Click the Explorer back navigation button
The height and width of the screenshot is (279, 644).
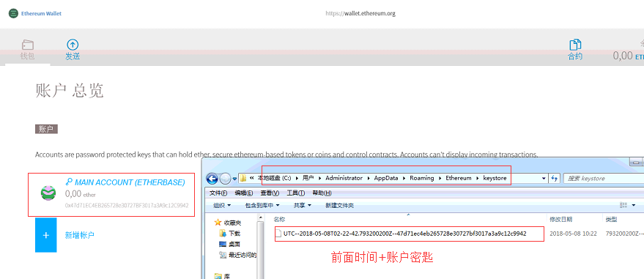pos(212,179)
